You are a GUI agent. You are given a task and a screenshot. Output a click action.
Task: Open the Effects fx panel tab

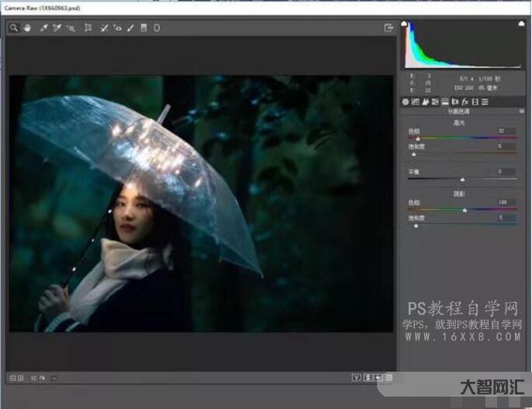pos(465,102)
